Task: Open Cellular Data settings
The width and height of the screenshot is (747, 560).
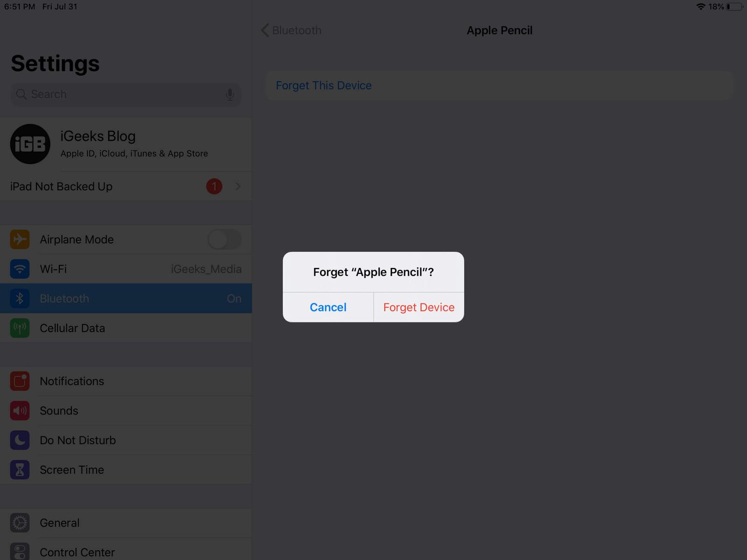Action: click(x=126, y=328)
